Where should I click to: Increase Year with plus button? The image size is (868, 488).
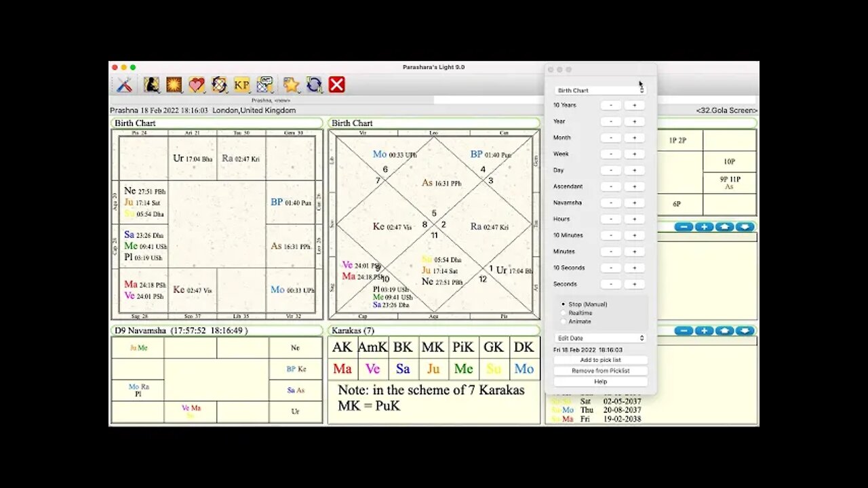(x=635, y=121)
